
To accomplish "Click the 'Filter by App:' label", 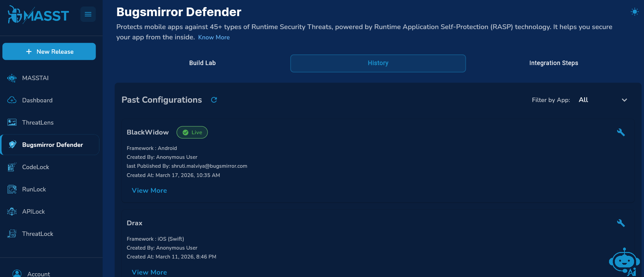I will pos(551,100).
